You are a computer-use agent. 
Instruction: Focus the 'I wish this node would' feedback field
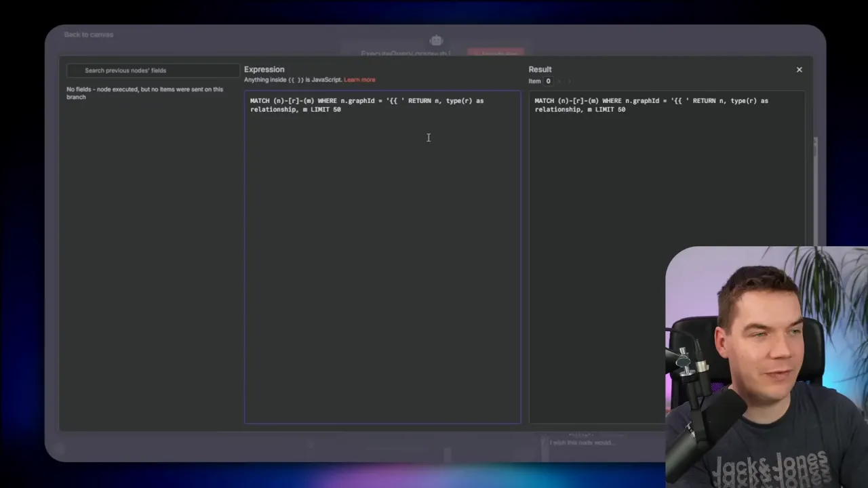(x=582, y=443)
